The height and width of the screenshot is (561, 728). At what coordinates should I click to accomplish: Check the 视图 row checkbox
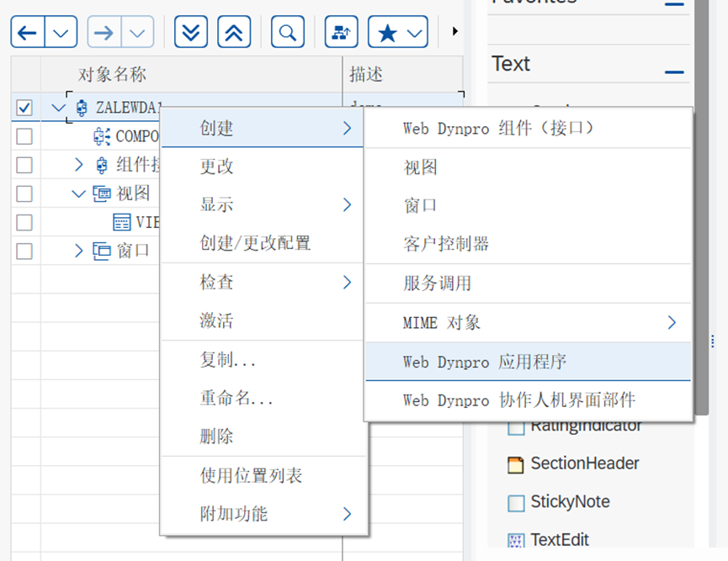(24, 193)
